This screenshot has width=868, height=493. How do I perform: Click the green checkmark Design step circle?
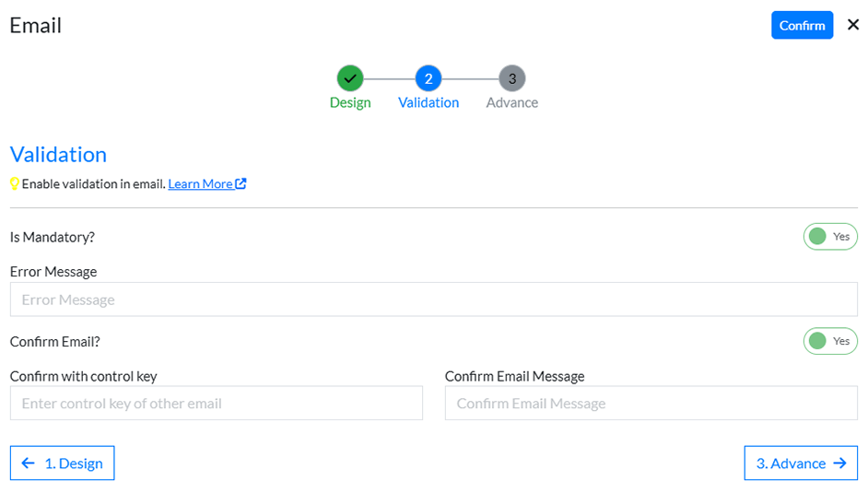pos(350,78)
